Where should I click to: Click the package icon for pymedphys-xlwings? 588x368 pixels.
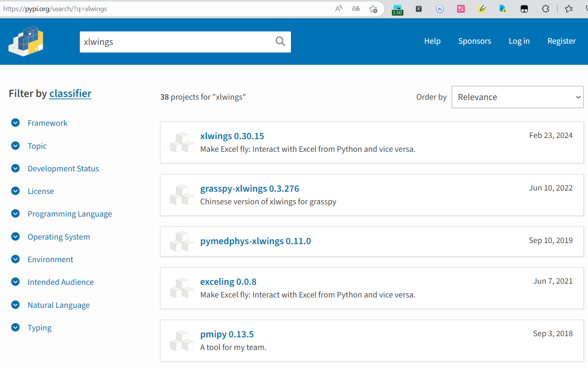(182, 242)
